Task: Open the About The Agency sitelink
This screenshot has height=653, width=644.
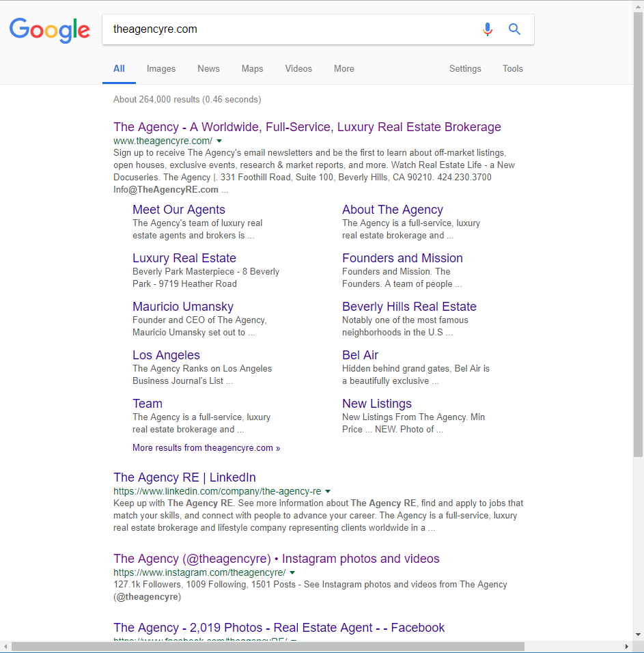Action: coord(393,210)
